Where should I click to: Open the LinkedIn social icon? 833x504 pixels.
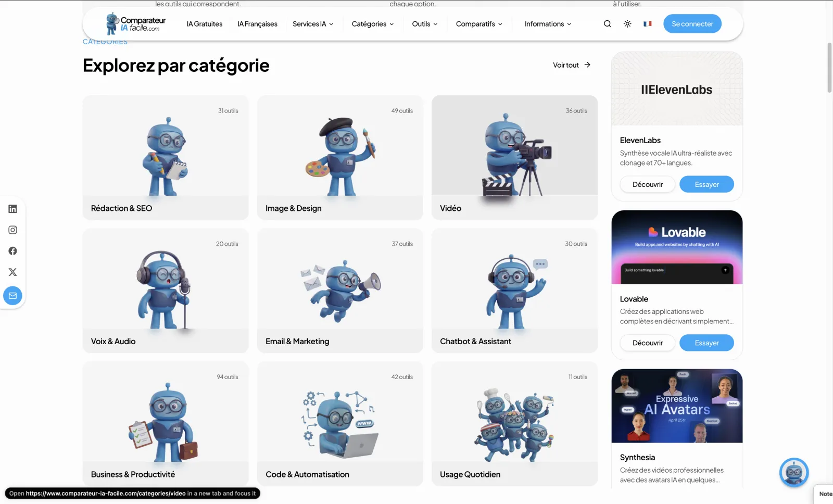[x=13, y=209]
